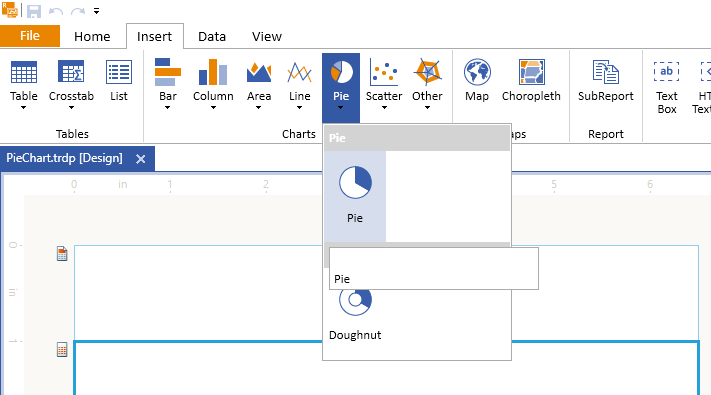Image resolution: width=711 pixels, height=395 pixels.
Task: Expand the Bar chart dropdown arrow
Action: click(x=168, y=108)
